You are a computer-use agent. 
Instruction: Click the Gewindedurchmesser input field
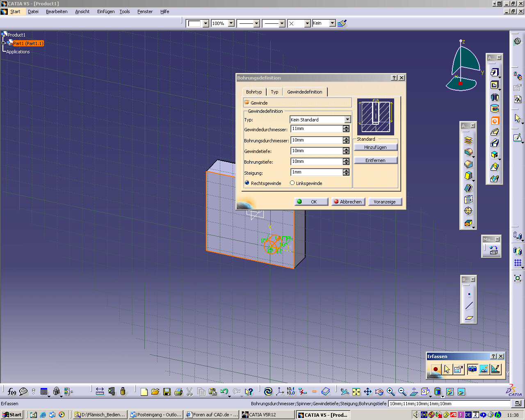pyautogui.click(x=317, y=129)
